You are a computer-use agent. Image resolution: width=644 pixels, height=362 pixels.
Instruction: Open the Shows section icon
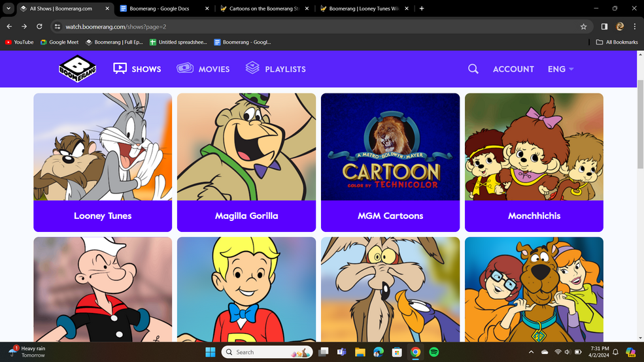(120, 68)
